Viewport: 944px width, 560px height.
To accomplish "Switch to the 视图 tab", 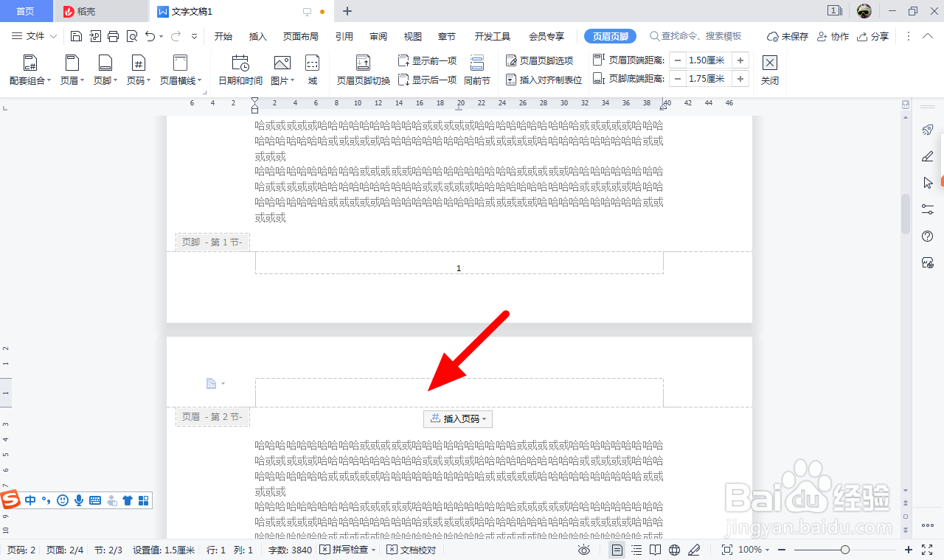I will [413, 36].
